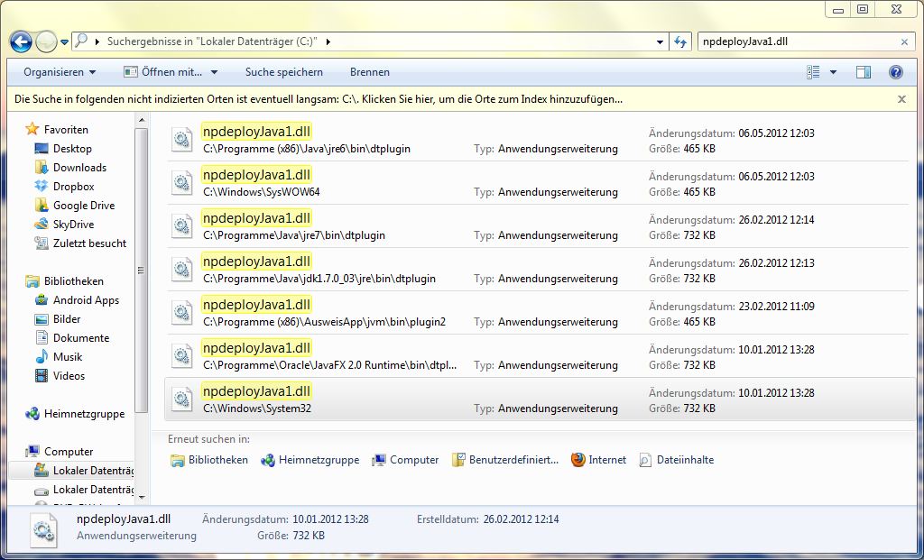Expand the address bar history dropdown
The height and width of the screenshot is (560, 924).
pos(662,41)
